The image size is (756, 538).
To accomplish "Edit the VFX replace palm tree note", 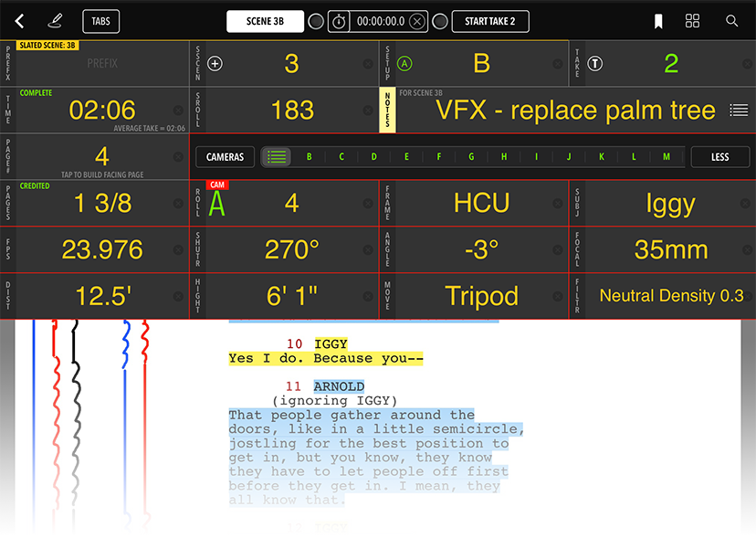I will point(576,111).
